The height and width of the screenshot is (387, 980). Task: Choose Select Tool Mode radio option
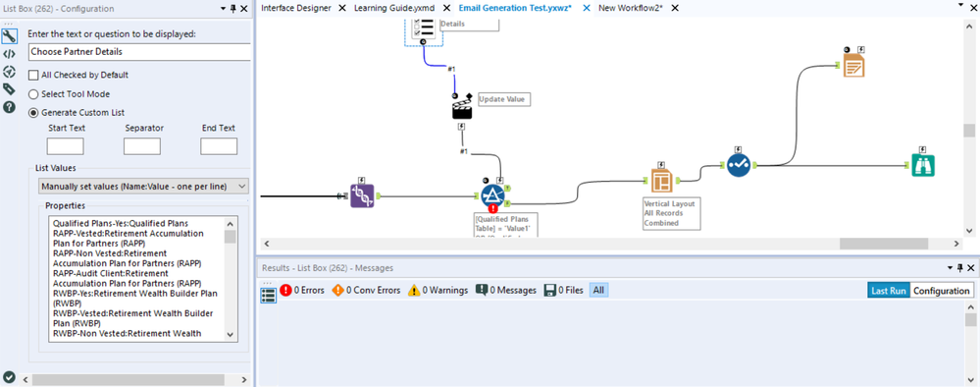pyautogui.click(x=33, y=94)
